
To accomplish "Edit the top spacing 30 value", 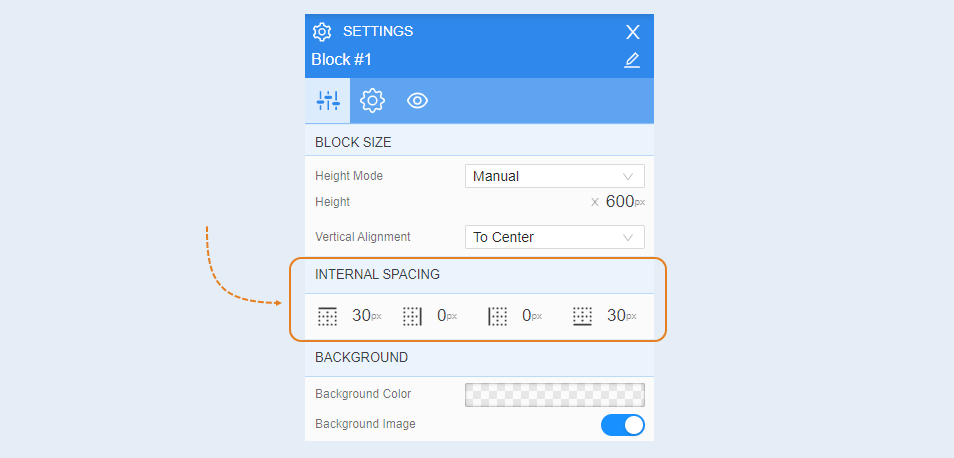I will click(361, 316).
